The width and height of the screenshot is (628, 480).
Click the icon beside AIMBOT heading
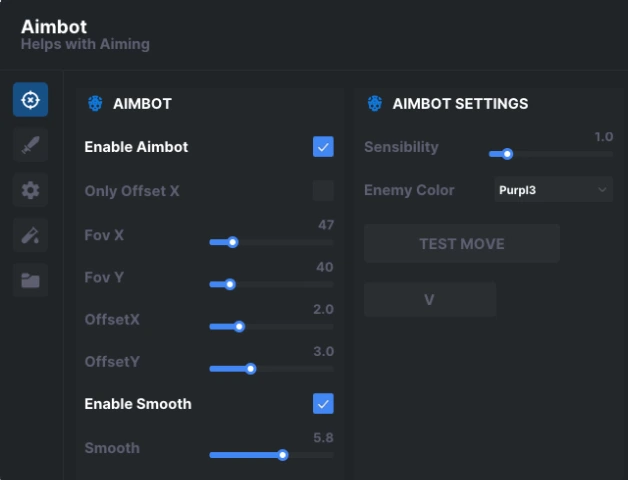pyautogui.click(x=95, y=104)
